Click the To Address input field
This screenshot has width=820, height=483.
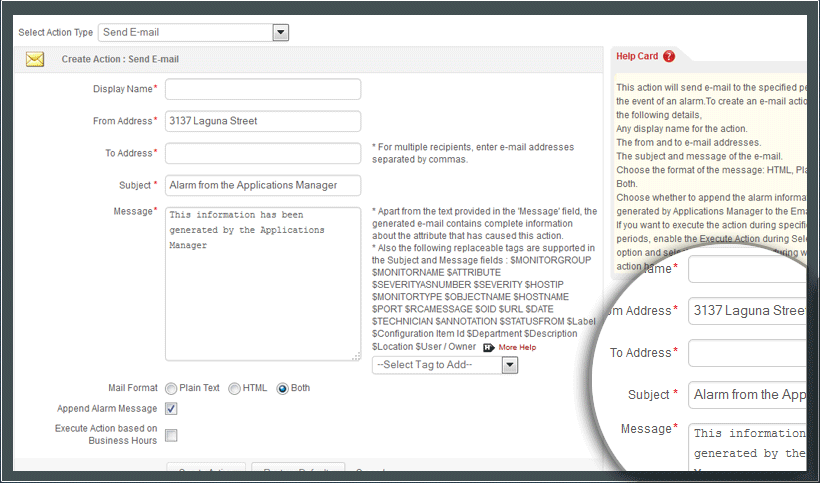point(263,153)
